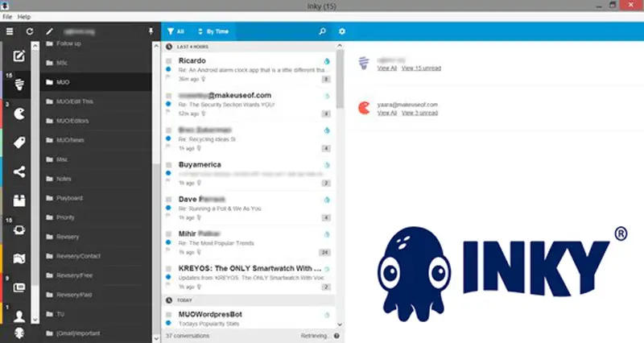Open the Help menu
644x343 pixels.
click(x=24, y=17)
